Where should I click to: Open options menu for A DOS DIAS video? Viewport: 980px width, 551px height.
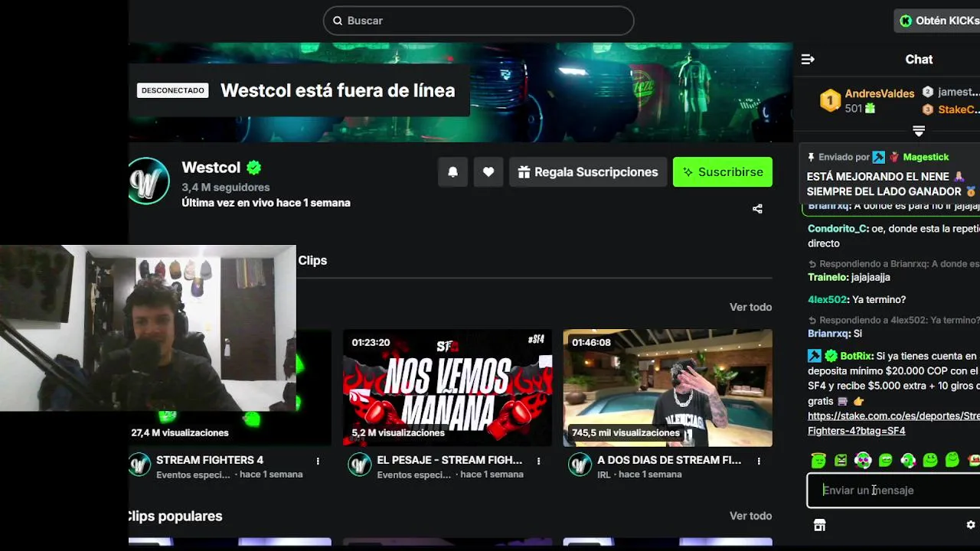tap(759, 461)
